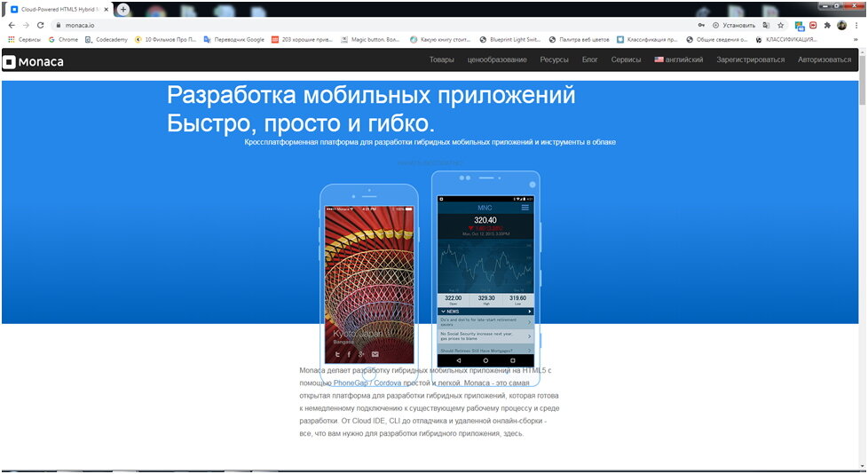Open the 10 Фильмов Про П... bookmark
The image size is (868, 474).
click(x=165, y=40)
